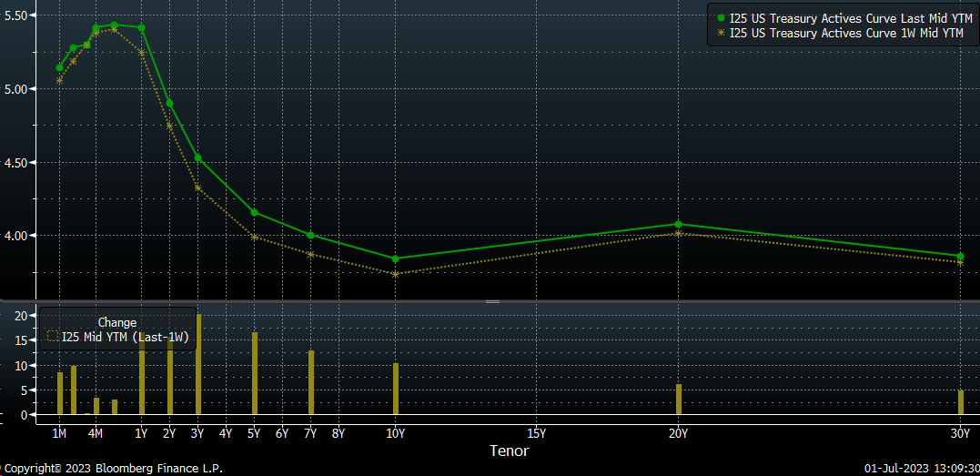The image size is (980, 476).
Task: Click the 8Y tenor axis label
Action: point(338,433)
